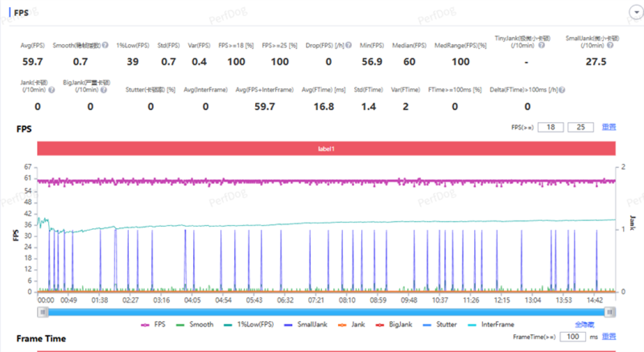This screenshot has width=644, height=352.
Task: Toggle the 1%Low(FPS) legend entry
Action: 249,325
